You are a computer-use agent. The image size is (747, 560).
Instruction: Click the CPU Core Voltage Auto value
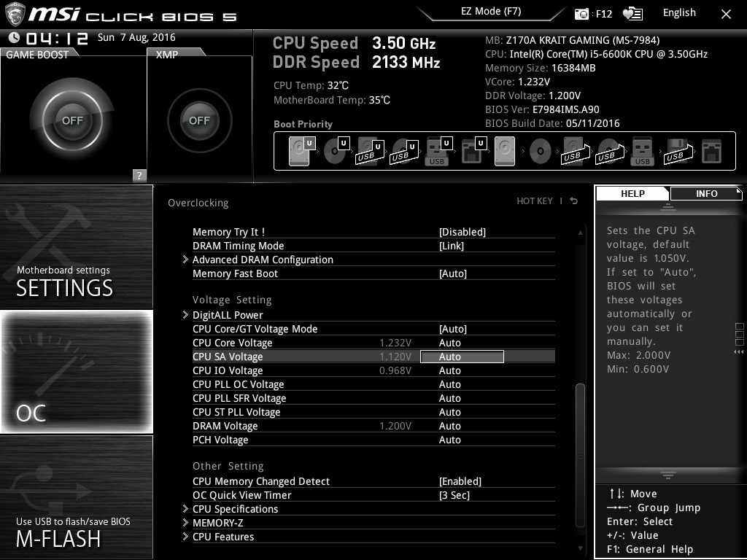click(449, 343)
